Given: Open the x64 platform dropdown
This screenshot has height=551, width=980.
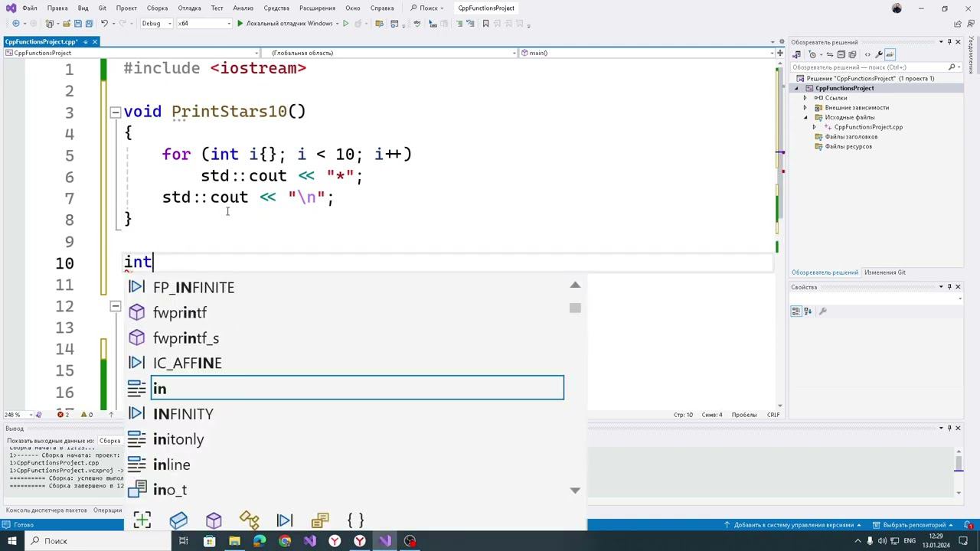Looking at the screenshot, I should (x=204, y=24).
